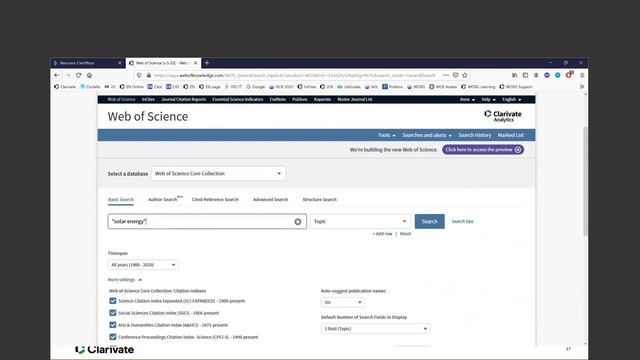View site security padlock information
This screenshot has width=640, height=360.
click(149, 75)
